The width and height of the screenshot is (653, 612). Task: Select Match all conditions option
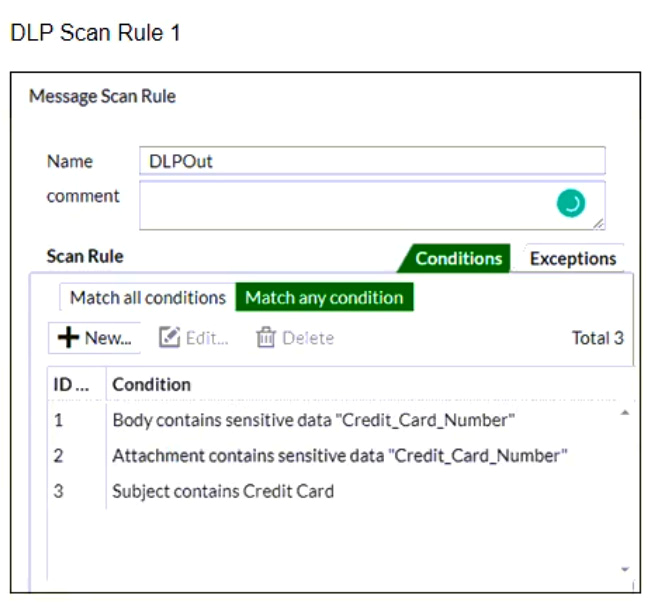147,298
